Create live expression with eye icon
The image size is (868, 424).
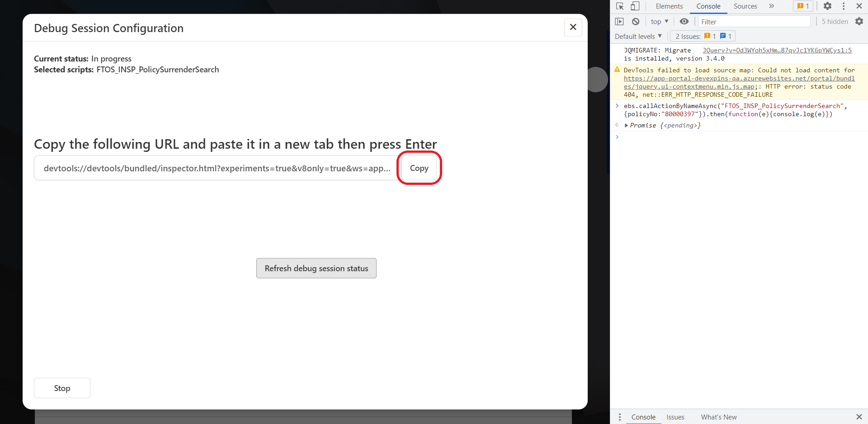tap(684, 22)
